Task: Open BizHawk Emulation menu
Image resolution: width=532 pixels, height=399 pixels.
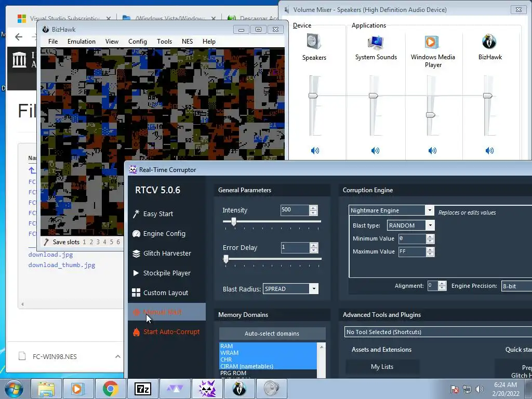Action: tap(82, 42)
